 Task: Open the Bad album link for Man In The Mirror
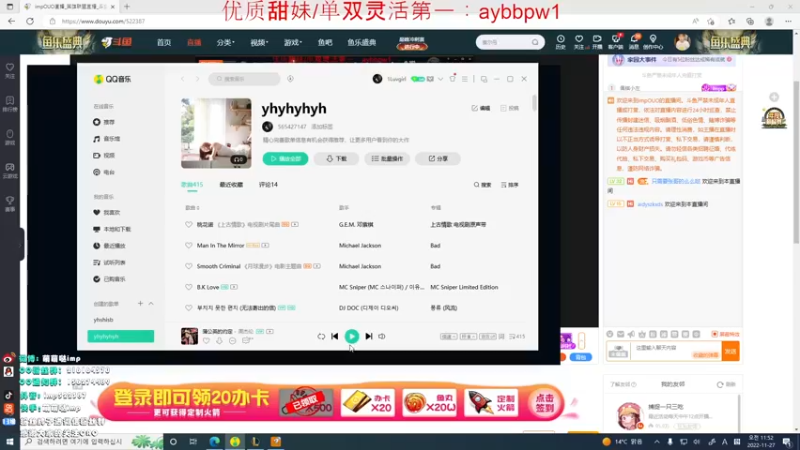[435, 245]
